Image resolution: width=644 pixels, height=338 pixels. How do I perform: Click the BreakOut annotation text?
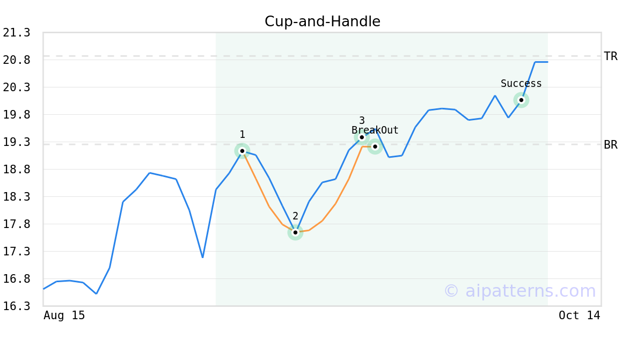pos(375,130)
